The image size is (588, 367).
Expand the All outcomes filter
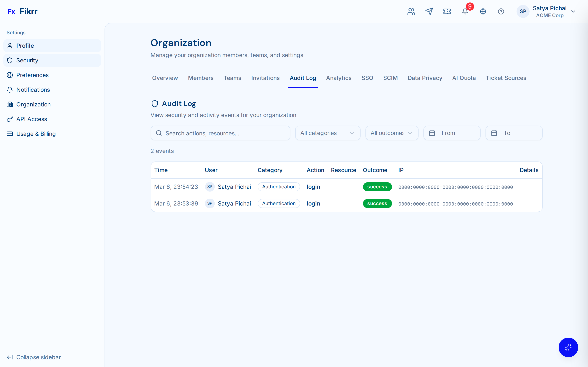(x=391, y=133)
